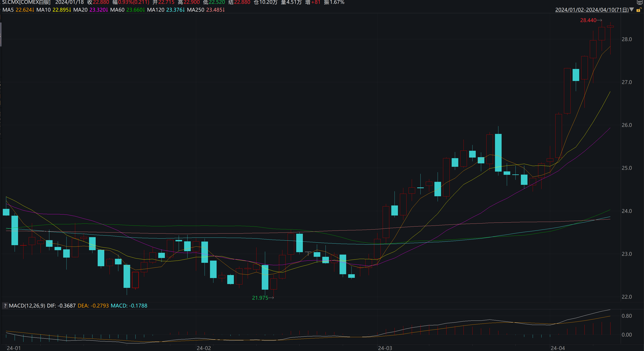
Task: Click the 21.975 low price marker
Action: point(260,298)
